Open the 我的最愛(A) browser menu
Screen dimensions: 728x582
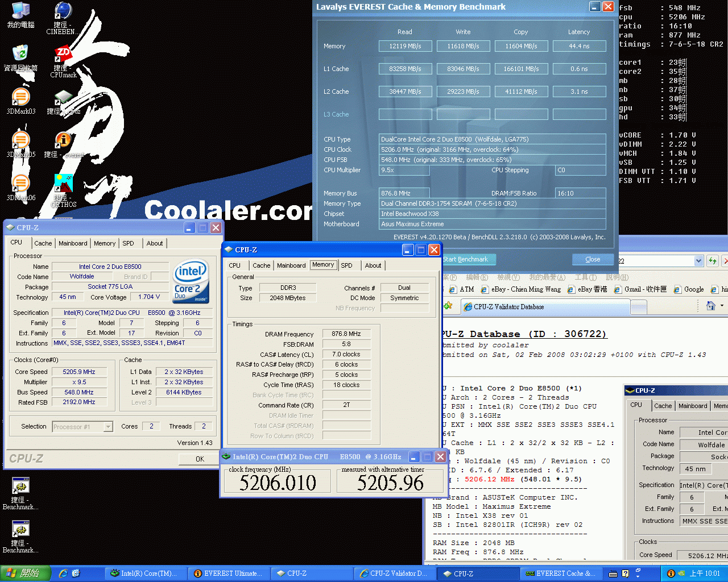547,277
